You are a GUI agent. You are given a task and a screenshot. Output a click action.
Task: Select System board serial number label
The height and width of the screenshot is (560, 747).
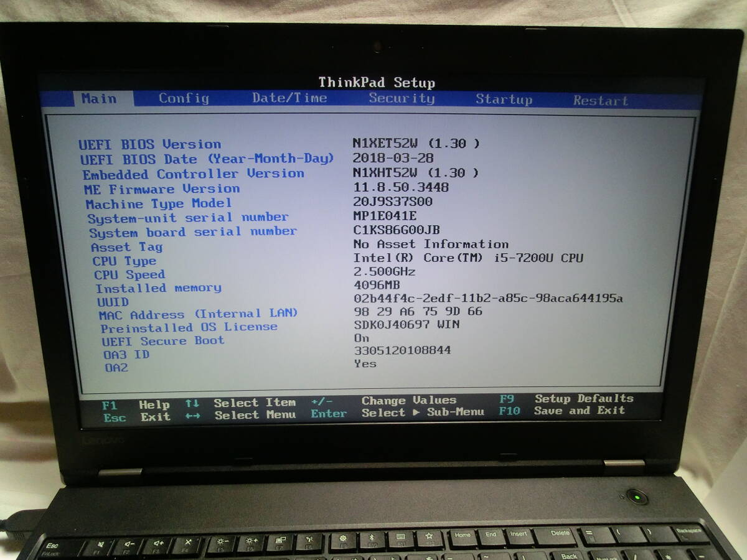(x=193, y=232)
